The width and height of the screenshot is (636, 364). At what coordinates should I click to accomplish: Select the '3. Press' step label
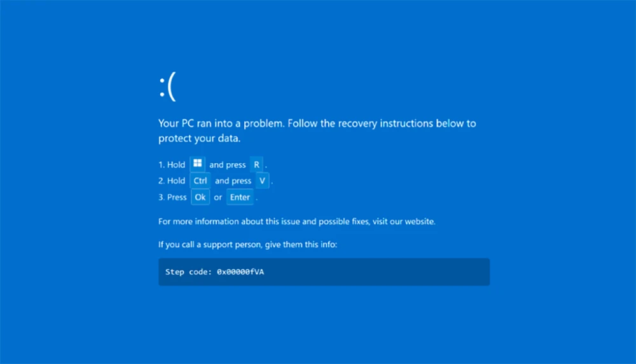[x=172, y=198]
